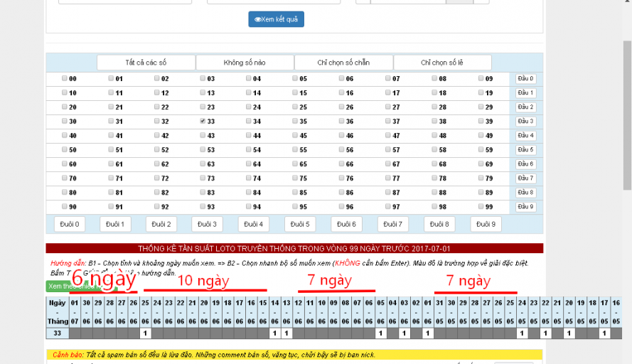Click the Xem kết quả button
The image size is (632, 364).
[276, 19]
